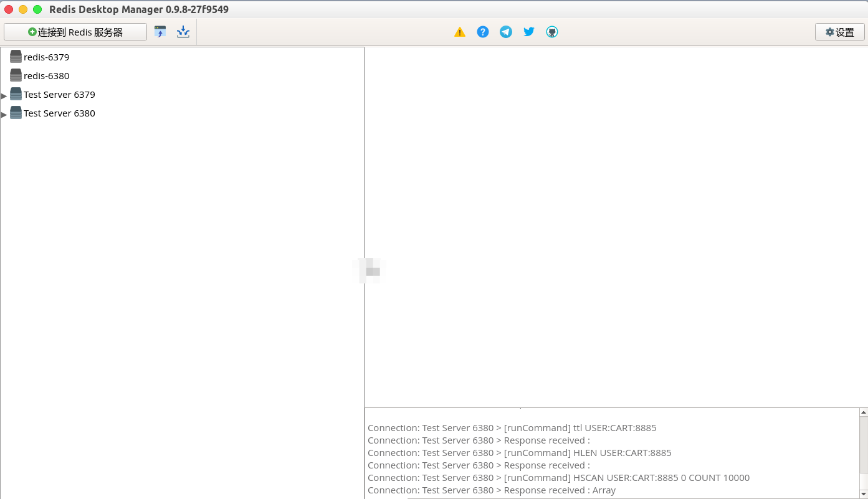Click the green window zoom button
The width and height of the screenshot is (868, 499).
pos(37,9)
